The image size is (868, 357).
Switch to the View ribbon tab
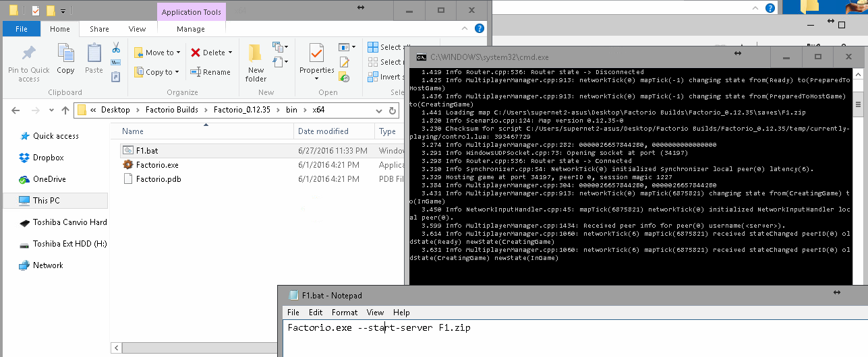pos(137,29)
